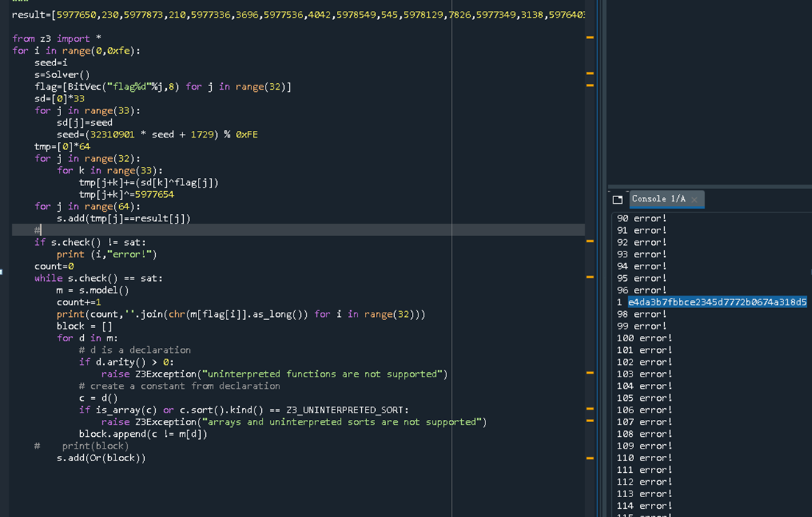Click warning marker beside 'while s.check() == sat:'
The height and width of the screenshot is (517, 812).
pos(590,277)
